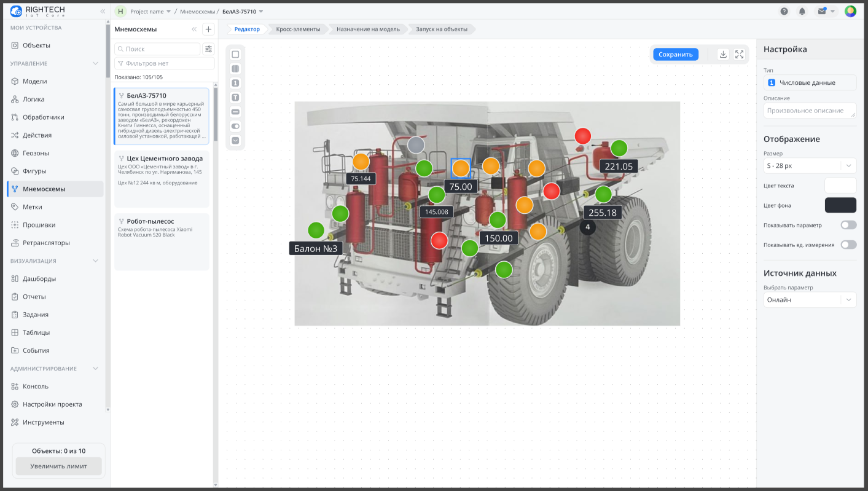Viewport: 868px width, 491px height.
Task: Select the 221.05 value label on canvas
Action: [x=619, y=166]
